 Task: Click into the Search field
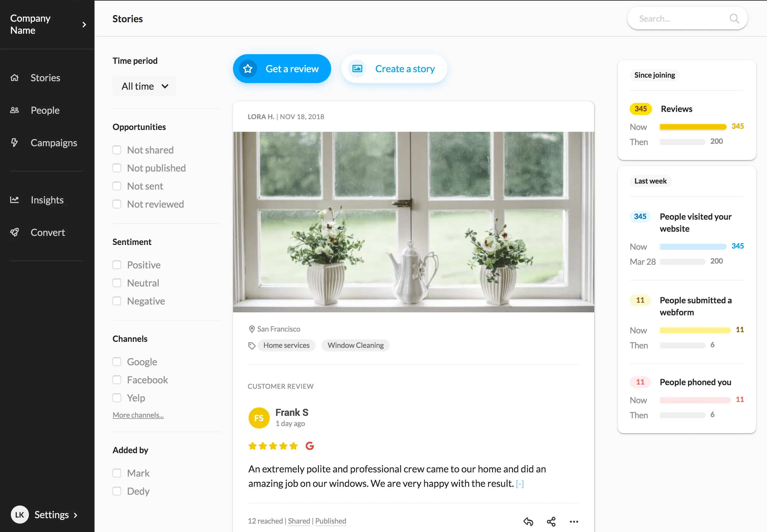tap(687, 19)
